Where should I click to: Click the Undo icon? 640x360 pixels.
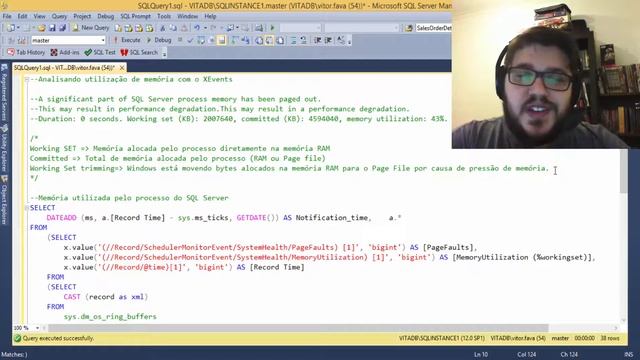[x=197, y=28]
